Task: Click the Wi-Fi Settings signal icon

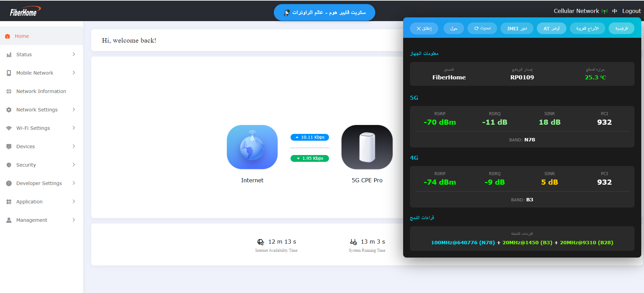Action: [x=9, y=128]
